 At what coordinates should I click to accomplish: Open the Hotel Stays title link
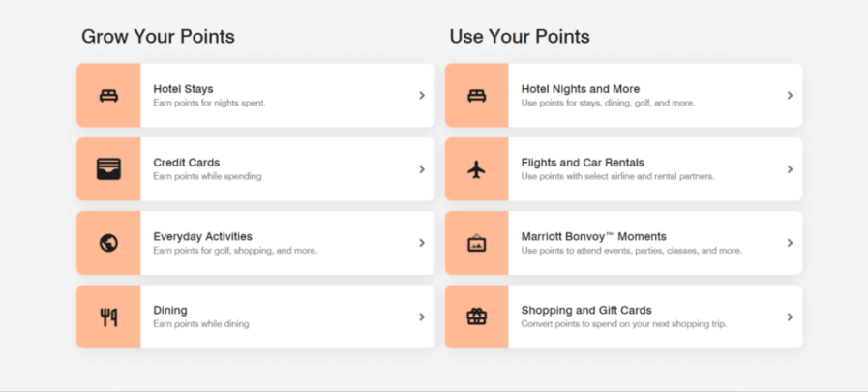pos(183,89)
